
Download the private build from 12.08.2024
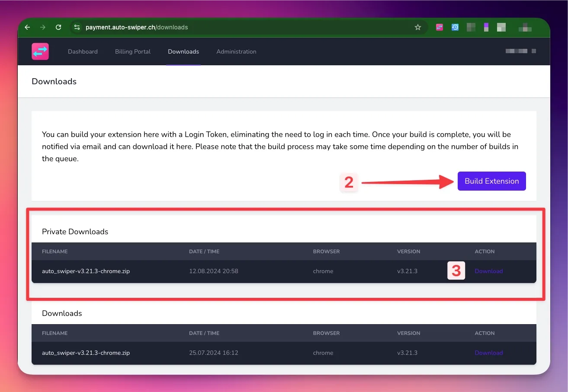[489, 271]
